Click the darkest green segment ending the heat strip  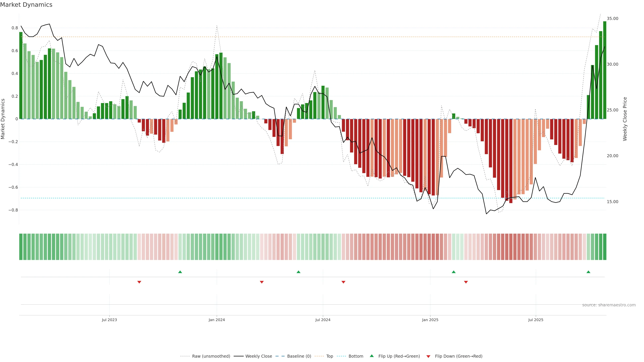coord(604,247)
